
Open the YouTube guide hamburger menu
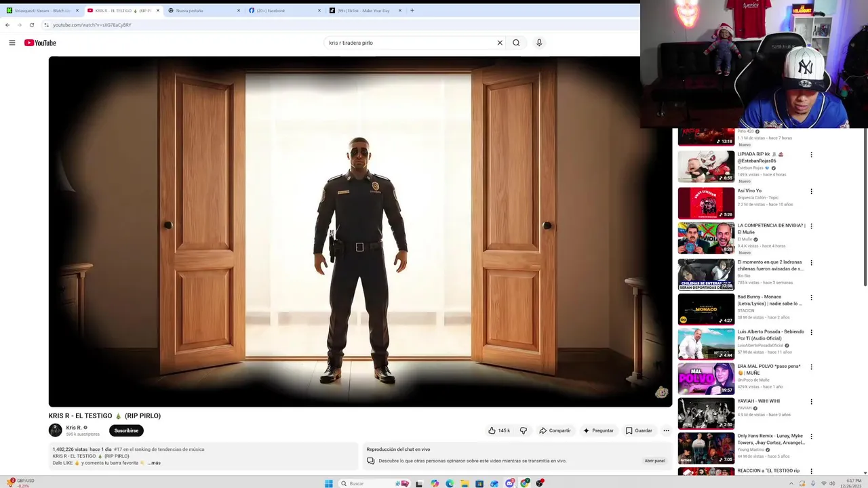[12, 43]
